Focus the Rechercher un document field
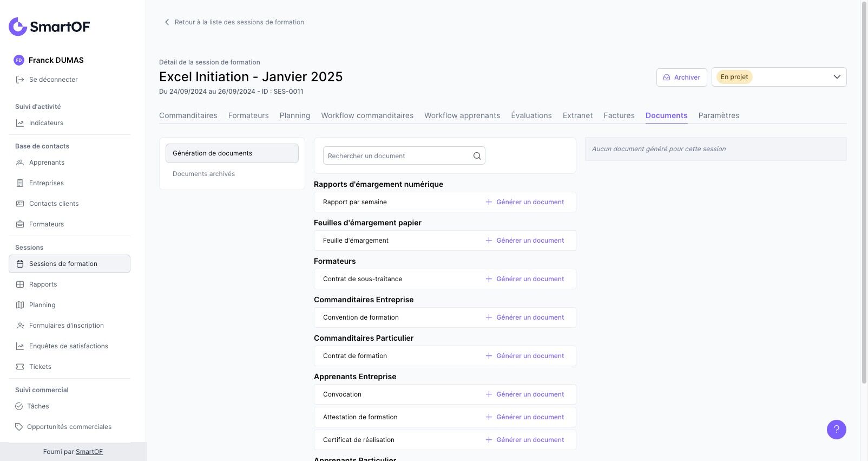The image size is (868, 461). [398, 156]
